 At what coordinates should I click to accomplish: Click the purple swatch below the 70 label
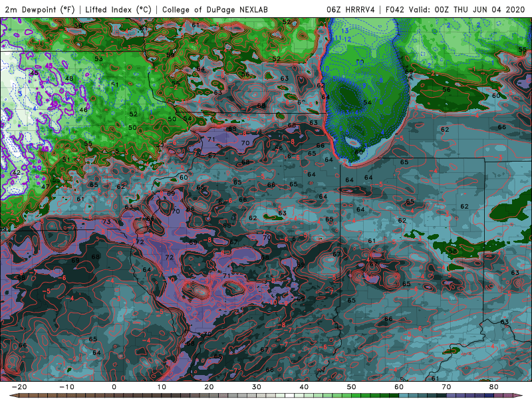point(451,395)
